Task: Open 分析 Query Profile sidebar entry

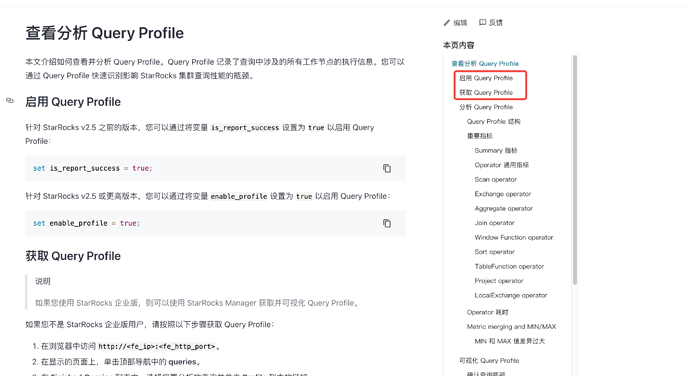Action: [486, 107]
